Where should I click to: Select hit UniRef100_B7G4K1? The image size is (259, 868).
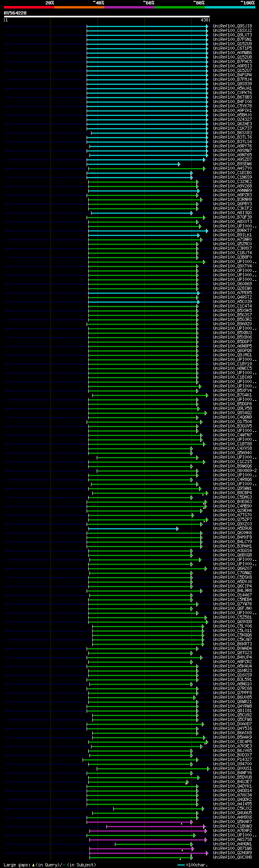[232, 395]
